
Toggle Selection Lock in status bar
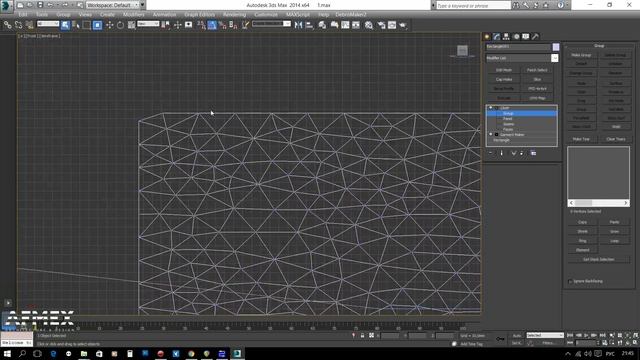pos(362,336)
